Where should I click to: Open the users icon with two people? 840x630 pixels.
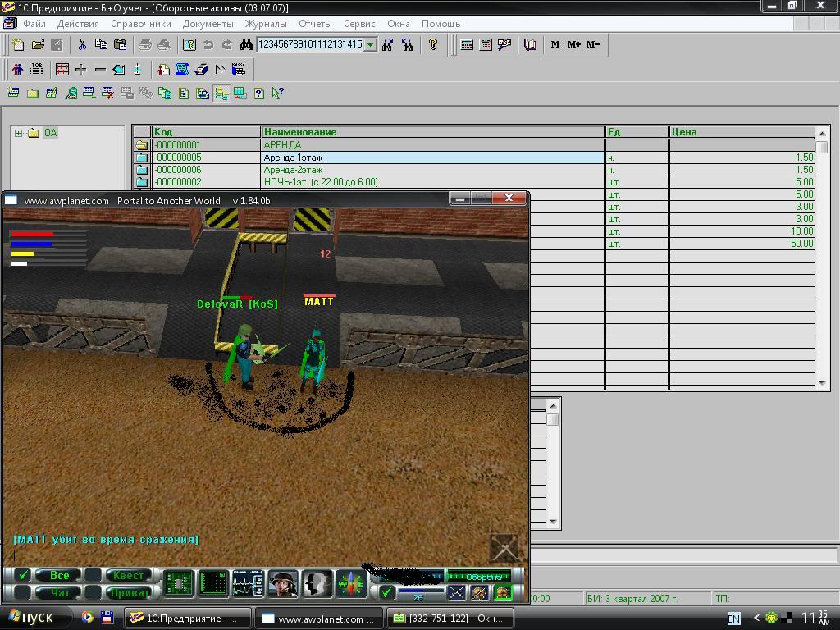pos(18,70)
